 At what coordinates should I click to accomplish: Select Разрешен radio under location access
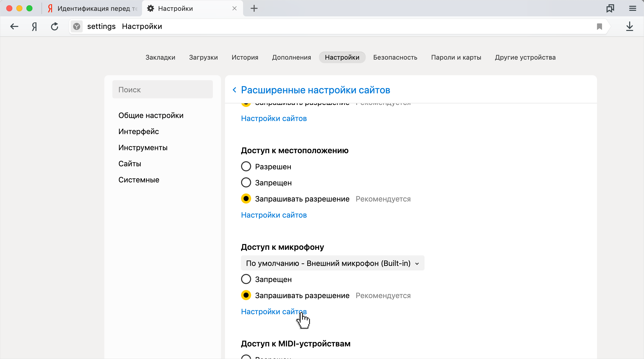(x=246, y=167)
